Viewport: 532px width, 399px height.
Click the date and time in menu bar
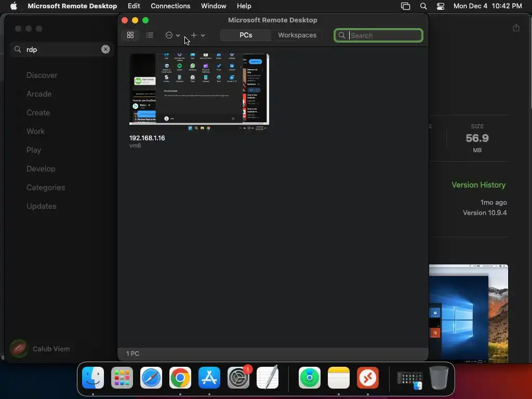point(487,6)
